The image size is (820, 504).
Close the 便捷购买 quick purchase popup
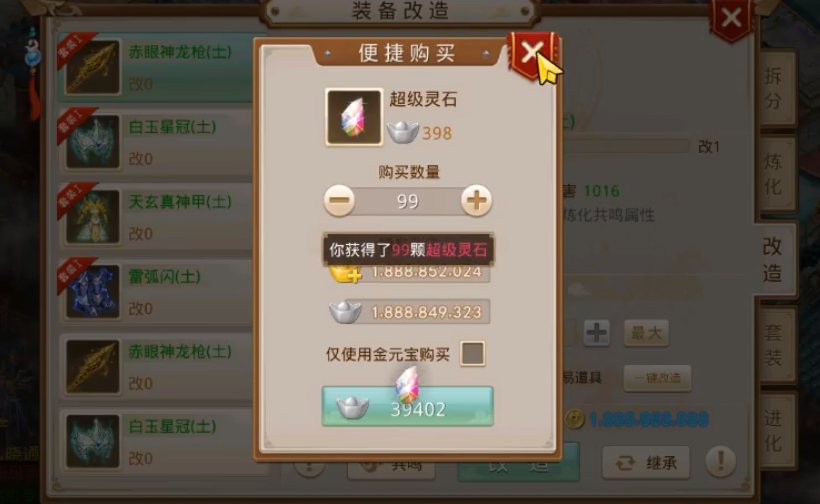pos(532,54)
